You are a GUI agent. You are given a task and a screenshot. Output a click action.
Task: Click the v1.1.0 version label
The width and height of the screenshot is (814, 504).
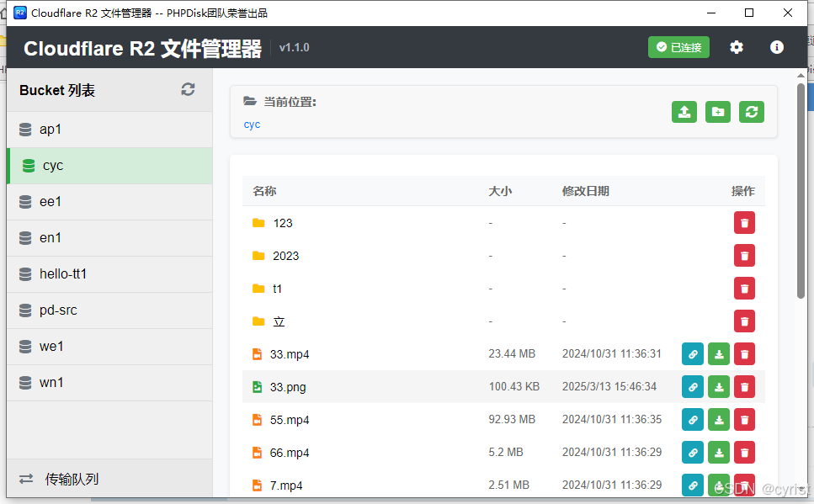click(x=295, y=48)
